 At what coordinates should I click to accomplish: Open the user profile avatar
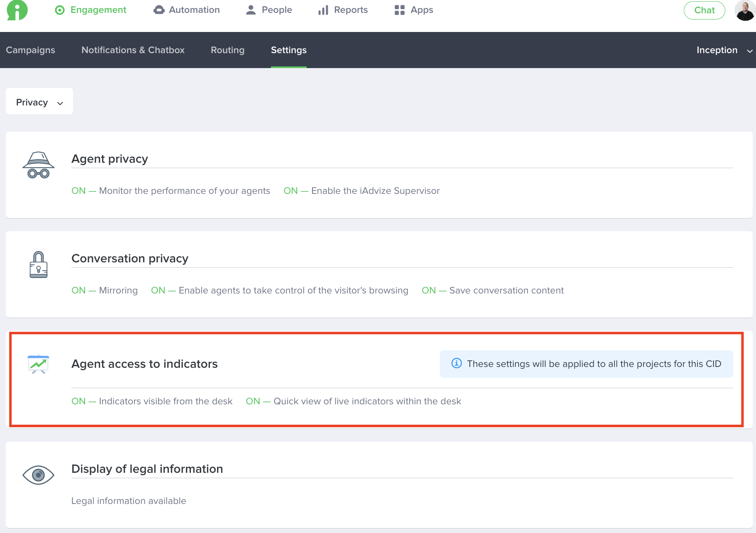coord(745,10)
